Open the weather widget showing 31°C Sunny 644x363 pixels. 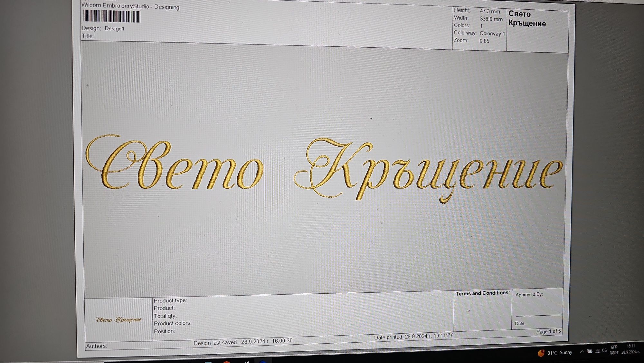[x=555, y=353]
